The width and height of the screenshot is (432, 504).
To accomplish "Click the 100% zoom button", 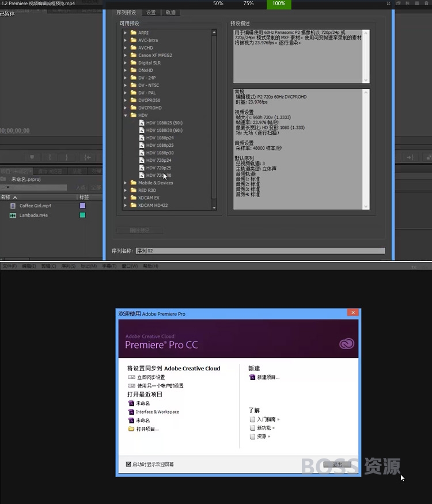I will point(279,4).
